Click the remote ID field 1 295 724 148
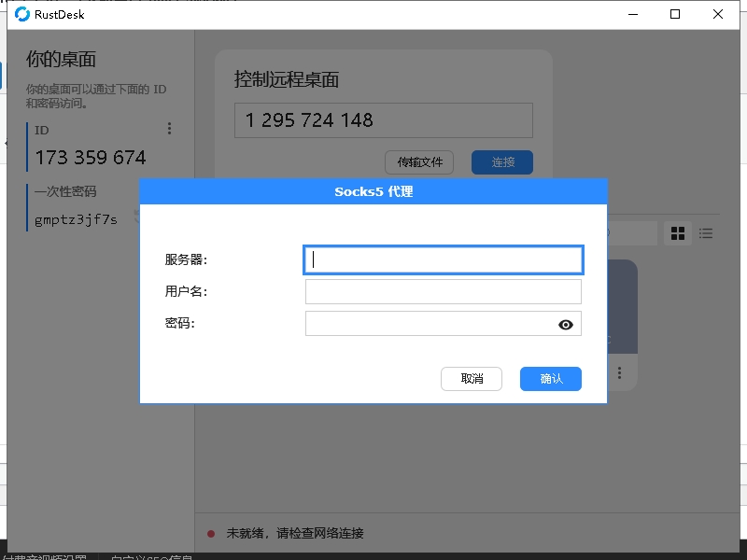Viewport: 747px width, 560px height. coord(384,120)
